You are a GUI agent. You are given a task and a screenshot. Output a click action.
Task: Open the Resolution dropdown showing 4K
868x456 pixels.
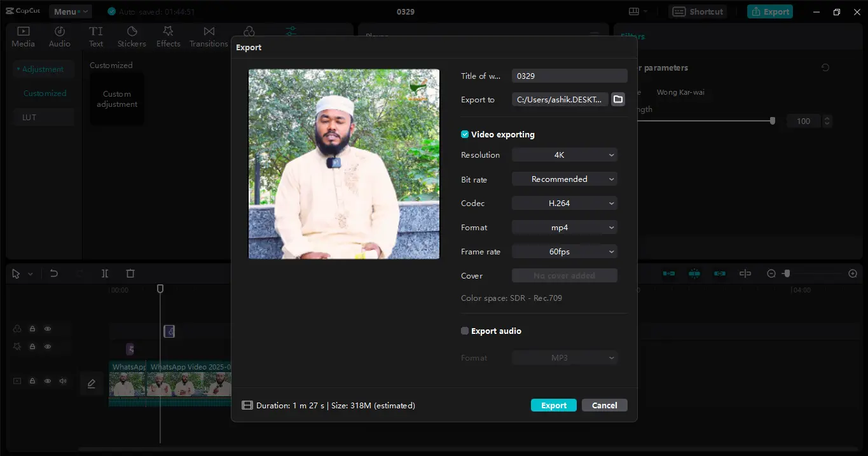pyautogui.click(x=565, y=155)
